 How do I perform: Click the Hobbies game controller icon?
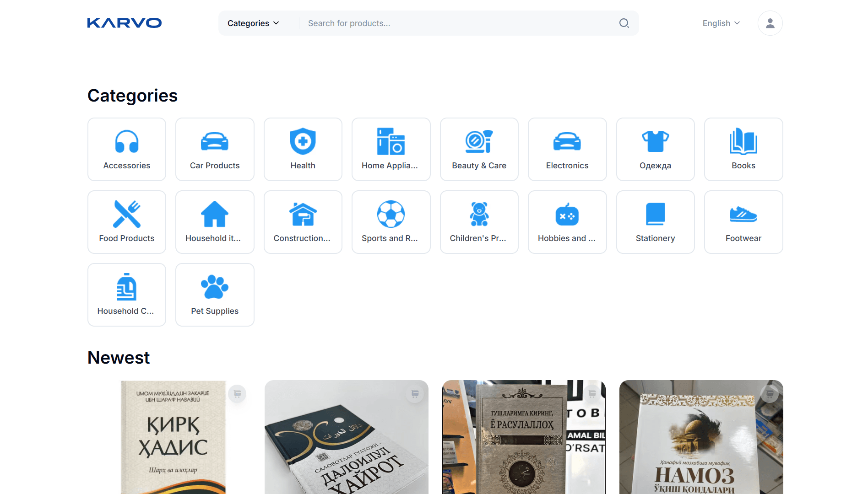567,214
